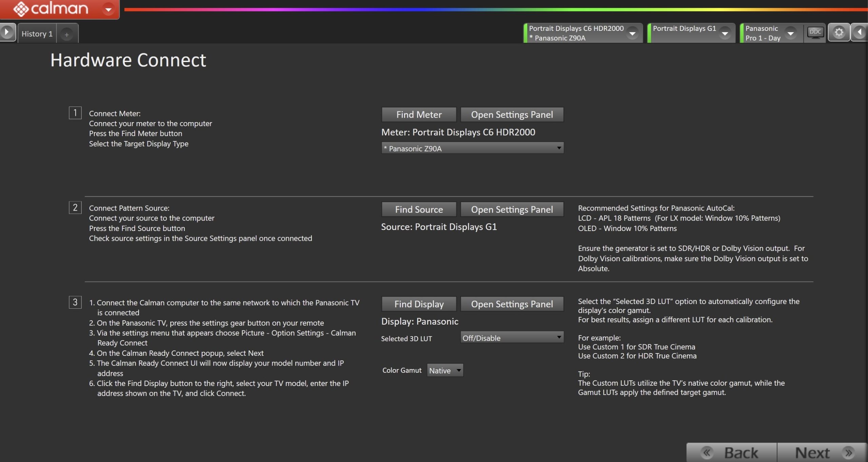
Task: Click 'Use Custom 1 for SDR True Cinema' text
Action: pyautogui.click(x=636, y=347)
